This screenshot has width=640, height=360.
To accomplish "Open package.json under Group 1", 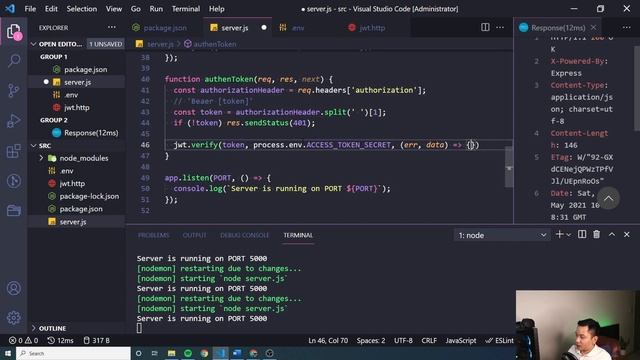I will [x=85, y=69].
